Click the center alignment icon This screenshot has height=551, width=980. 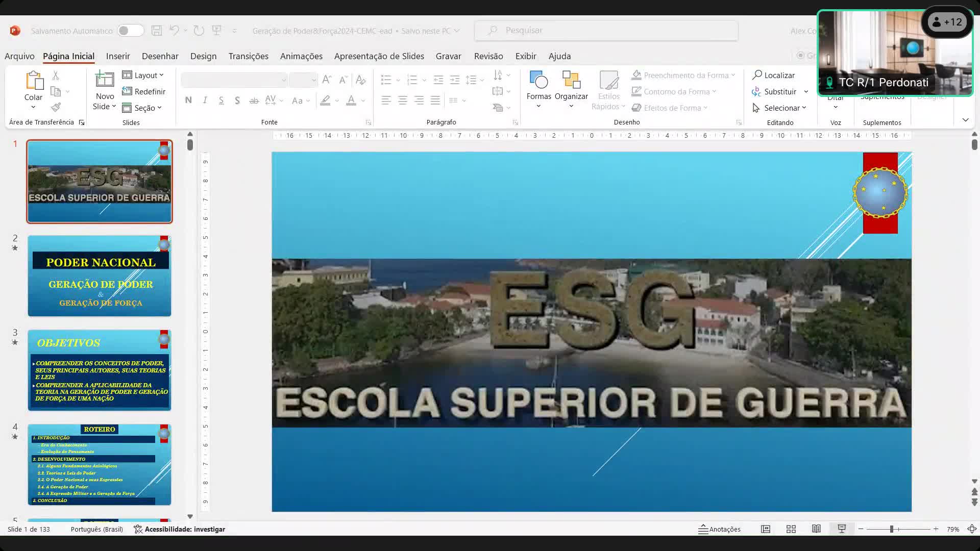[402, 101]
